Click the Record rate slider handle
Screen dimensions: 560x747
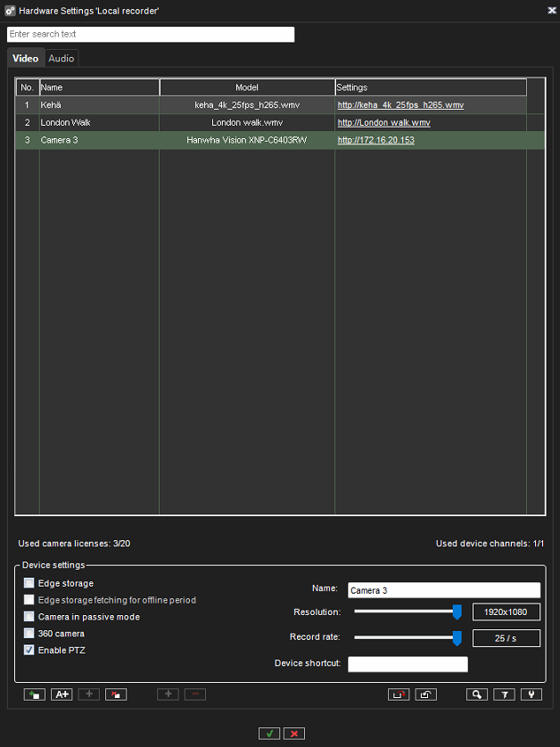tap(457, 638)
